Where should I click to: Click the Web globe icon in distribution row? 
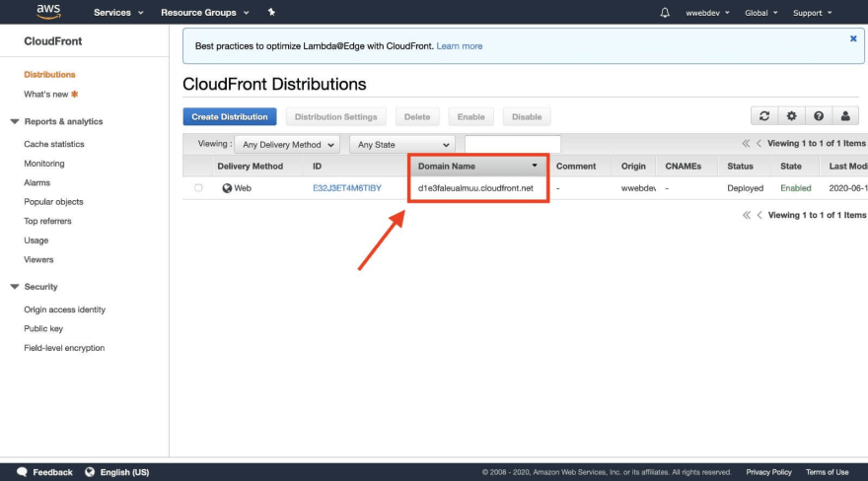click(227, 188)
